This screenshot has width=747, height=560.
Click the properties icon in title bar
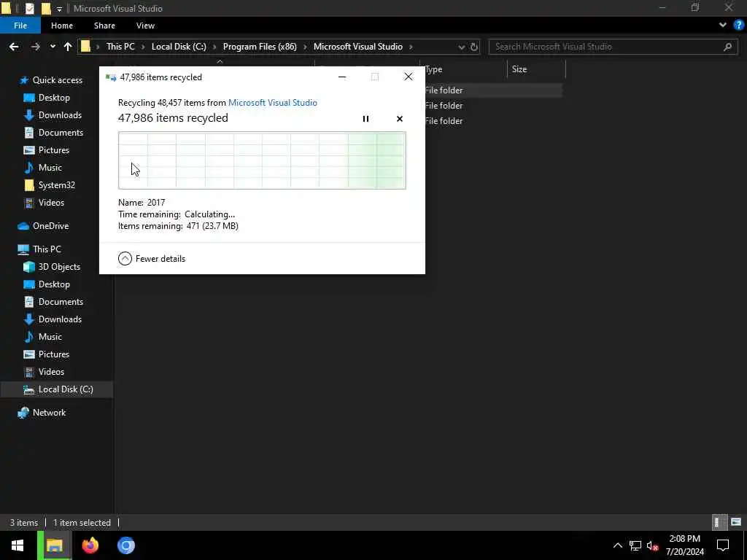29,8
